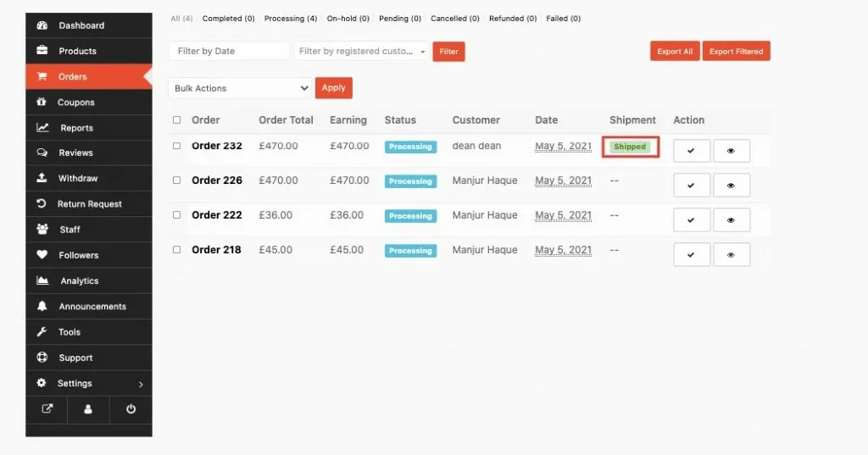
Task: Show Failed (0) orders
Action: tap(563, 19)
